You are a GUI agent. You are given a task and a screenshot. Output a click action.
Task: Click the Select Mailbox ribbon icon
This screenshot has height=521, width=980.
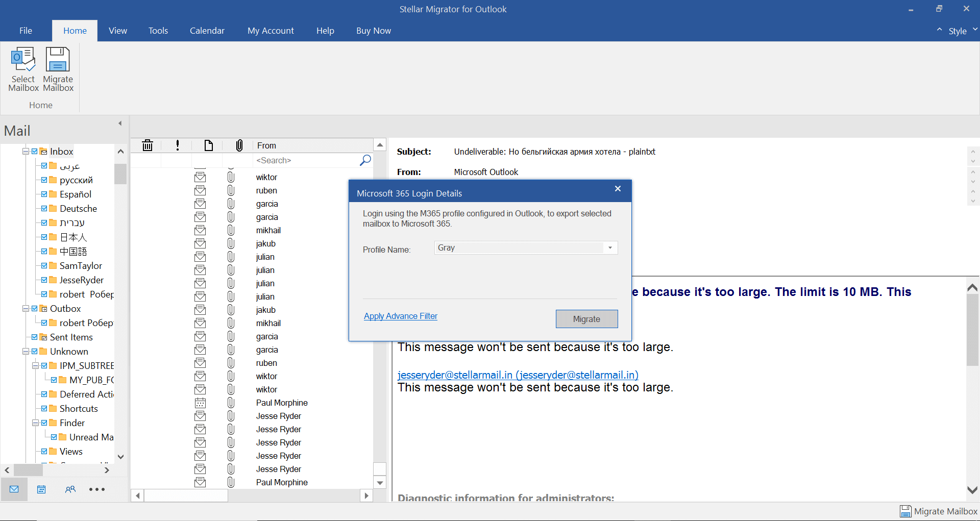pos(23,69)
